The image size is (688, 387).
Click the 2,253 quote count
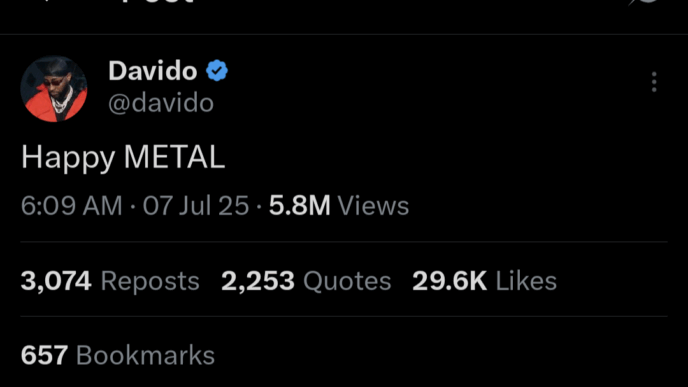[258, 281]
